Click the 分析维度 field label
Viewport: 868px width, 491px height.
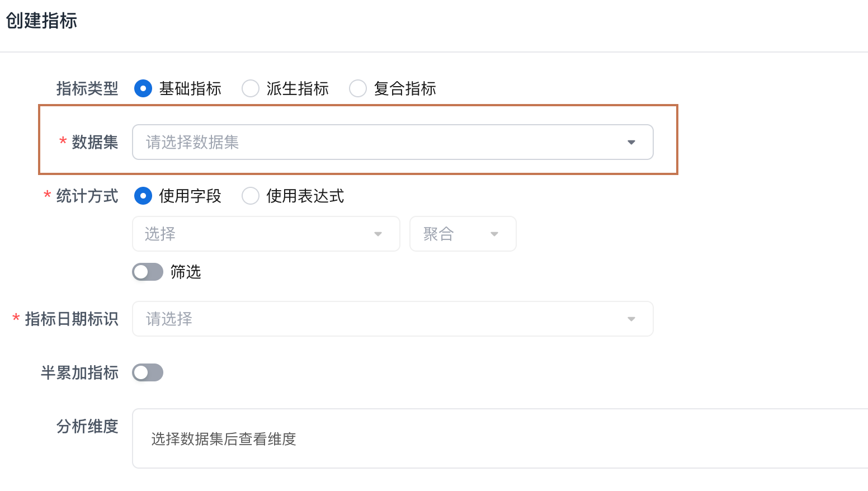click(x=87, y=427)
